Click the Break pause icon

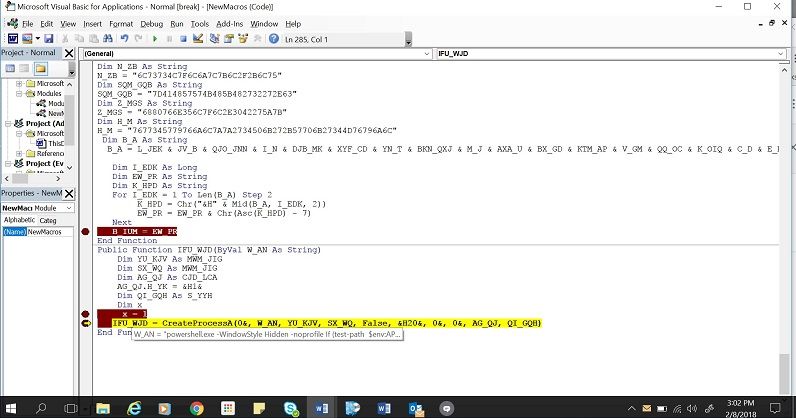(x=169, y=39)
